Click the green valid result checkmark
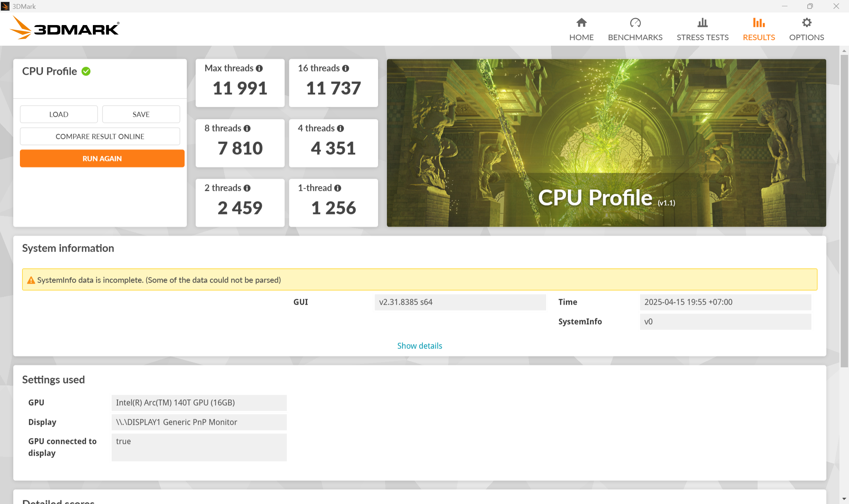The width and height of the screenshot is (849, 504). coord(86,71)
